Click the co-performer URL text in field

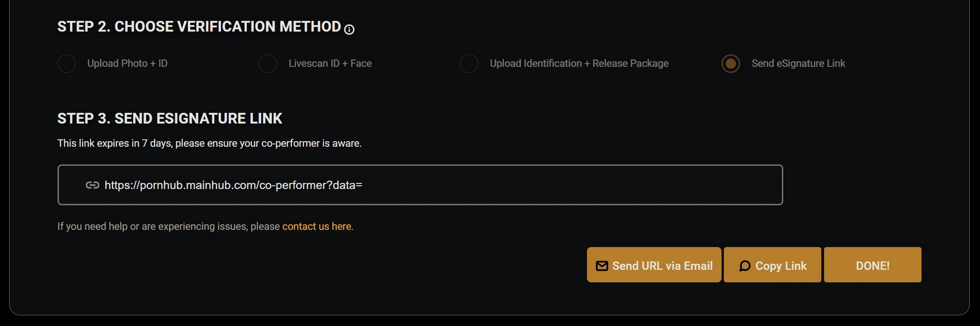pyautogui.click(x=233, y=185)
